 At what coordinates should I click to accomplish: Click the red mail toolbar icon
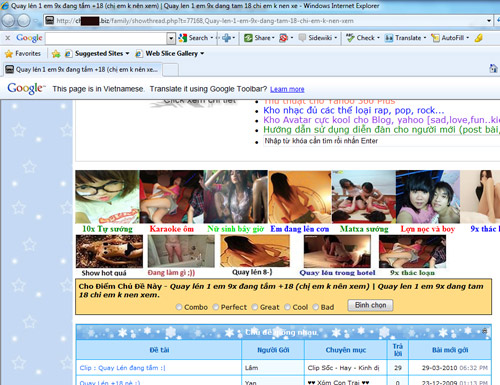[x=284, y=38]
